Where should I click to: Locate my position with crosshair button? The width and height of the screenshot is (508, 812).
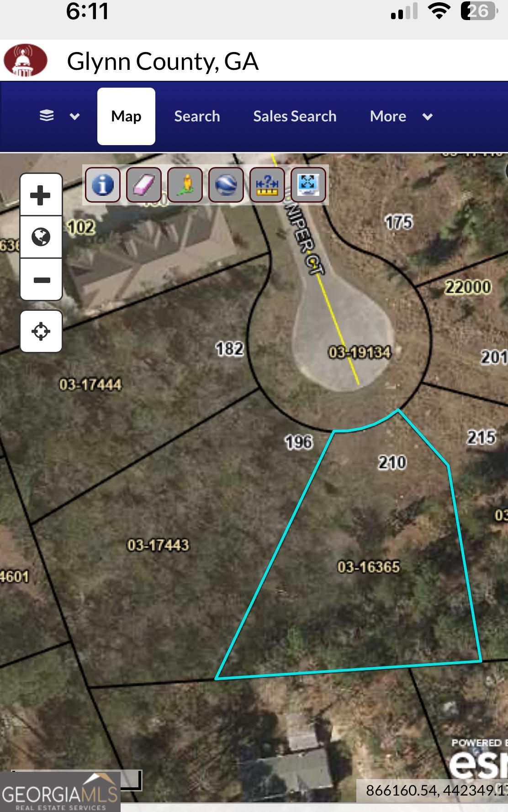[x=41, y=331]
